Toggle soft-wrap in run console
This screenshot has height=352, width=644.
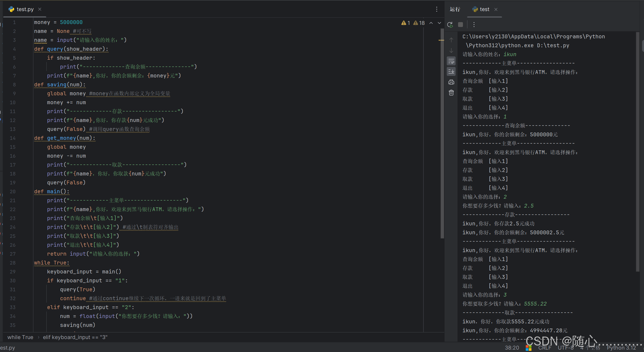(x=451, y=61)
